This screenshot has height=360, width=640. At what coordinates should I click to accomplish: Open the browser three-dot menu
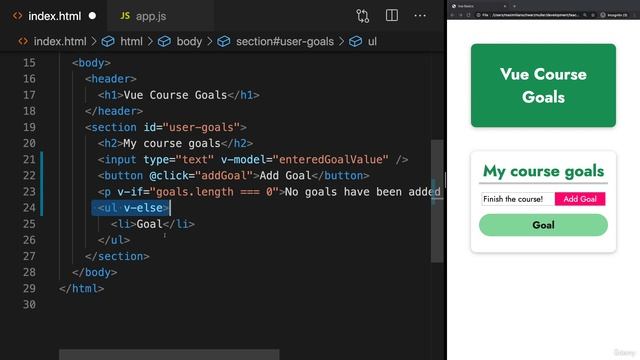pos(634,15)
